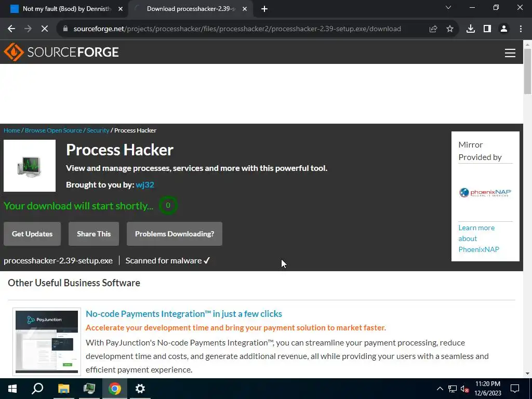Click the Get Updates button
Image resolution: width=532 pixels, height=399 pixels.
point(32,234)
